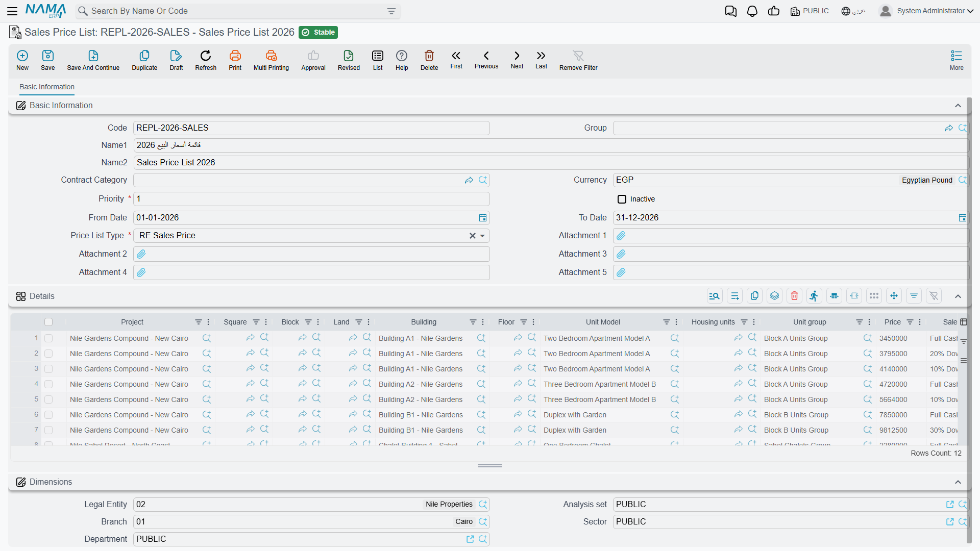Viewport: 980px width, 551px height.
Task: Click Remove Filter
Action: tap(578, 60)
